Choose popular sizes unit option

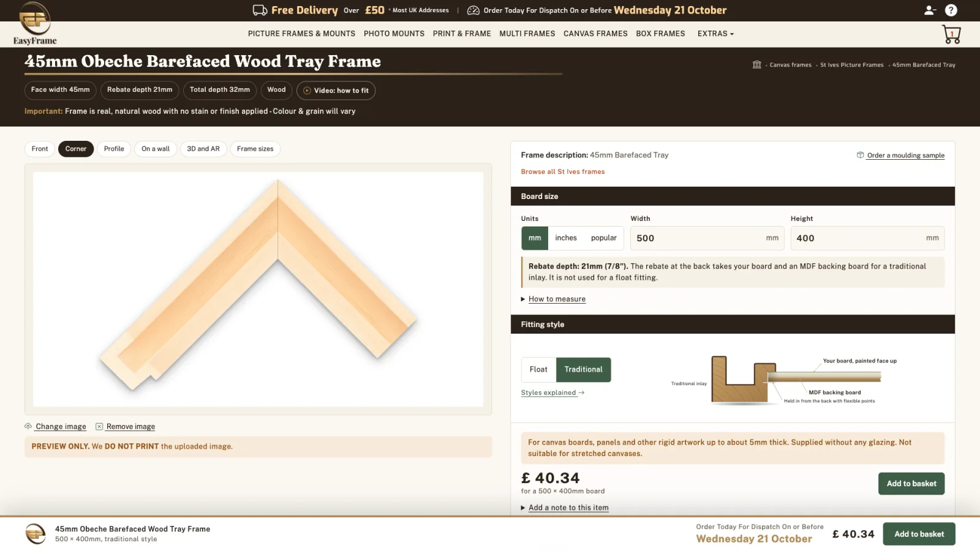click(604, 238)
